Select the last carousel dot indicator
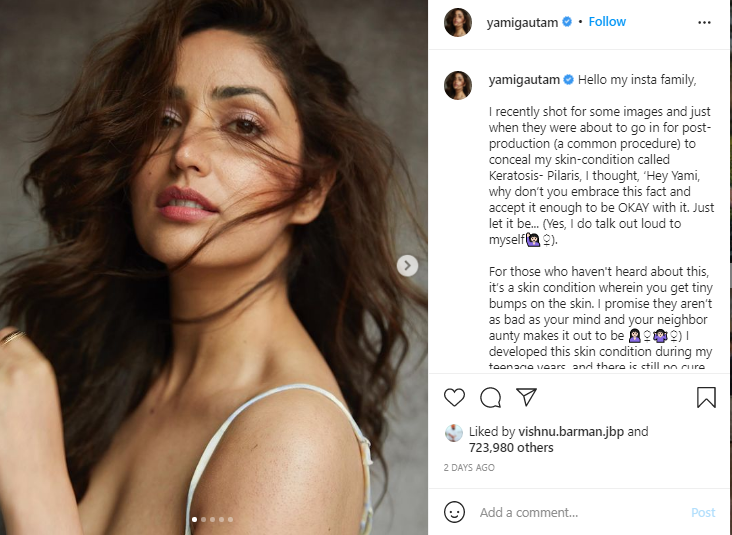This screenshot has height=535, width=732. 230,519
